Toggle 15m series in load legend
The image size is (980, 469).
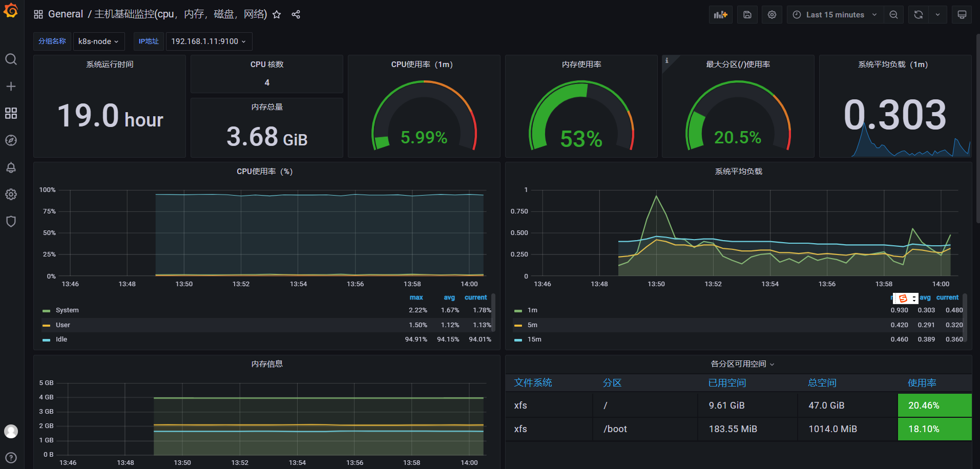pyautogui.click(x=534, y=339)
